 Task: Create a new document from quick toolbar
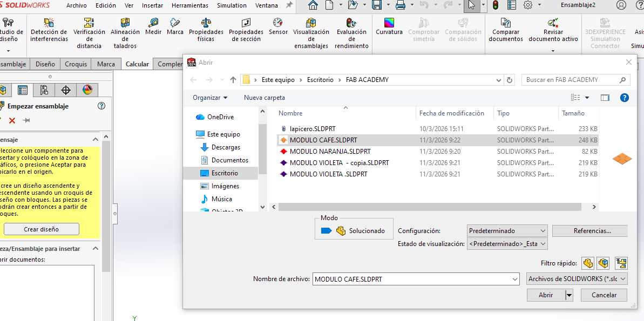(x=329, y=5)
